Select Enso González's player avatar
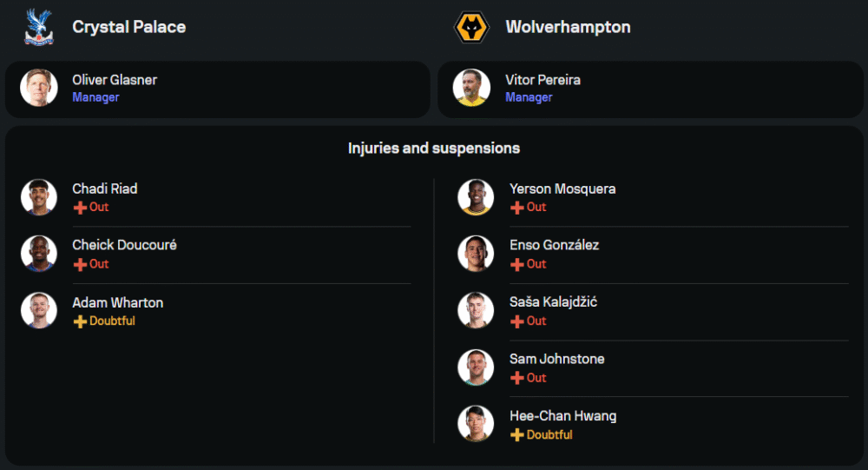Image resolution: width=868 pixels, height=470 pixels. (476, 254)
